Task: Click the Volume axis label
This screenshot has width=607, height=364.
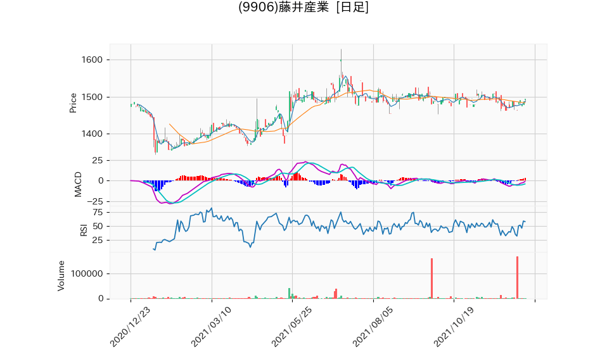Action: click(61, 275)
